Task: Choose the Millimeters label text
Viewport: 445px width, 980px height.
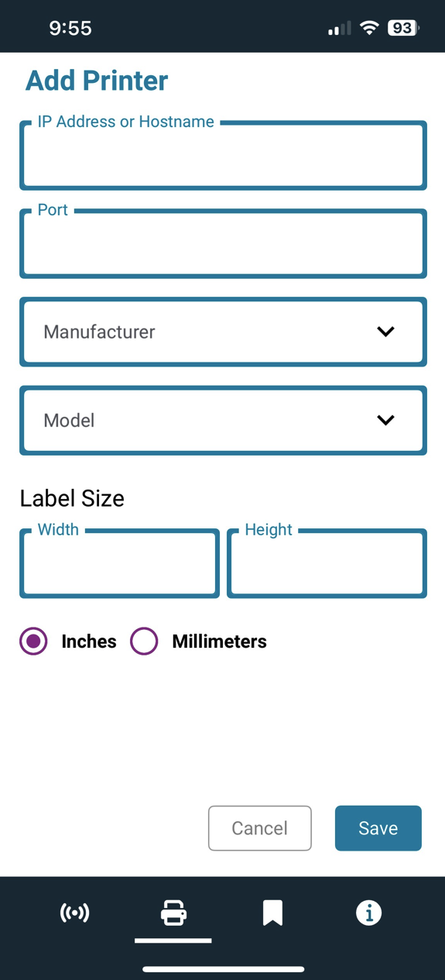Action: point(219,641)
